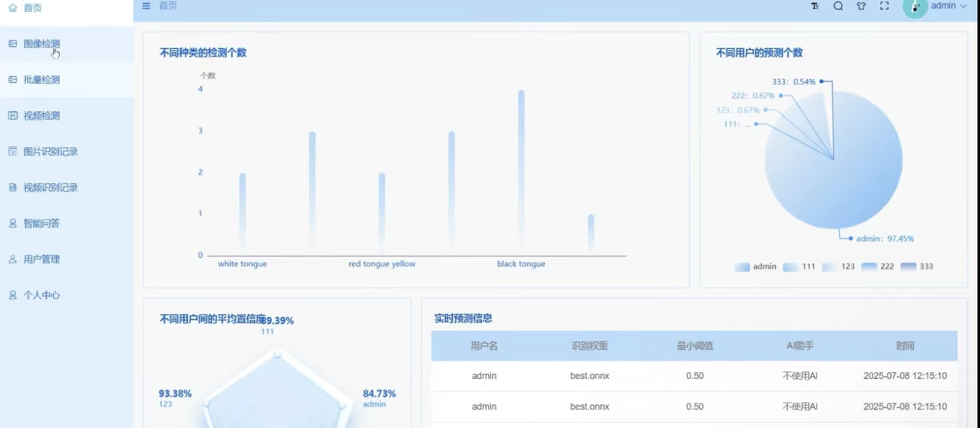Toggle the 222 legend entry
The width and height of the screenshot is (980, 428).
click(878, 267)
